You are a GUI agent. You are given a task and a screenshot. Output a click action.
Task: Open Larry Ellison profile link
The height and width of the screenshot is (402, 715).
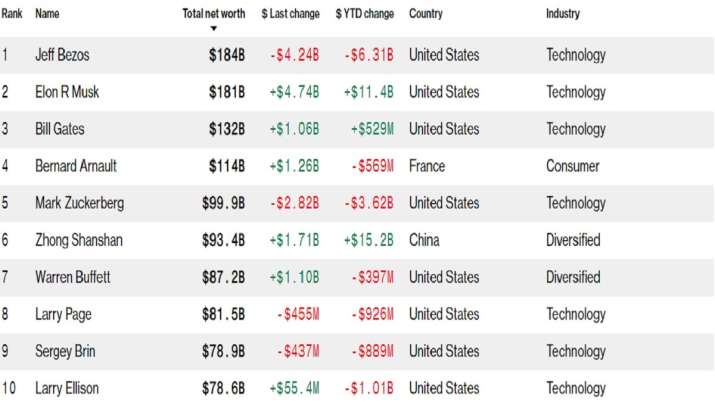point(67,388)
